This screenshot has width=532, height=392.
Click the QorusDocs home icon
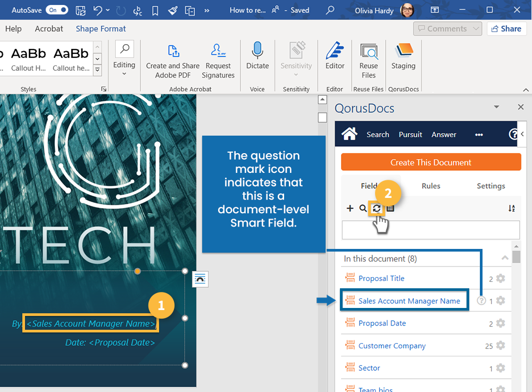350,135
